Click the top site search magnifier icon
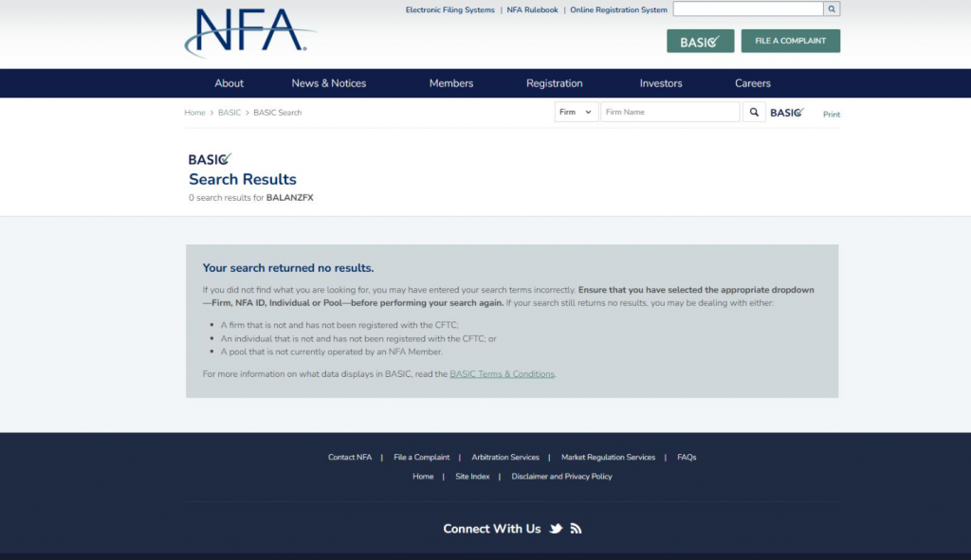Screen dimensions: 971x560 coord(832,9)
